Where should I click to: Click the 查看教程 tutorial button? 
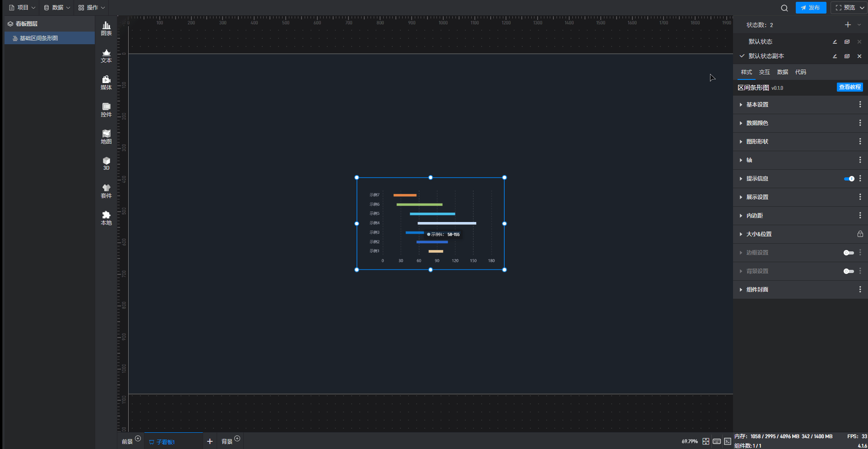[x=849, y=87]
